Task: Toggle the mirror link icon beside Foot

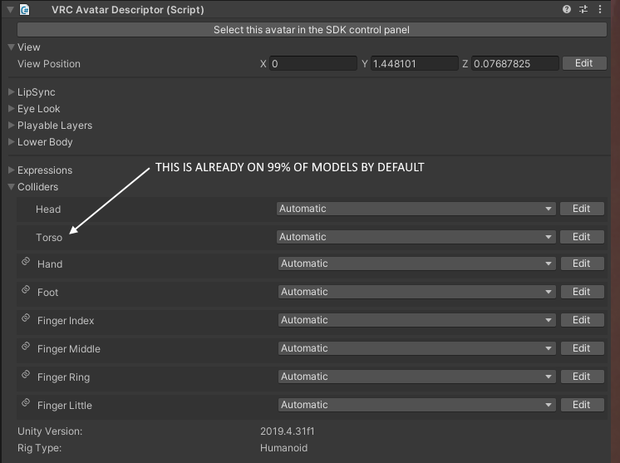Action: (x=26, y=290)
